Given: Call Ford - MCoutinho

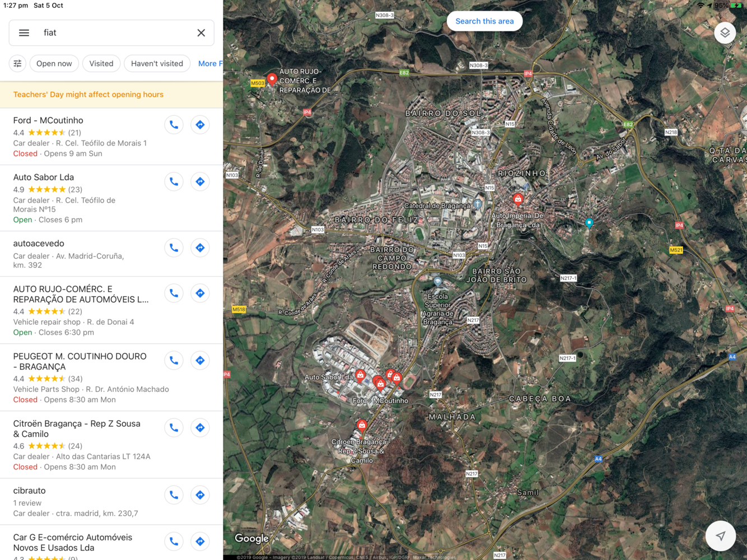Looking at the screenshot, I should coord(174,125).
